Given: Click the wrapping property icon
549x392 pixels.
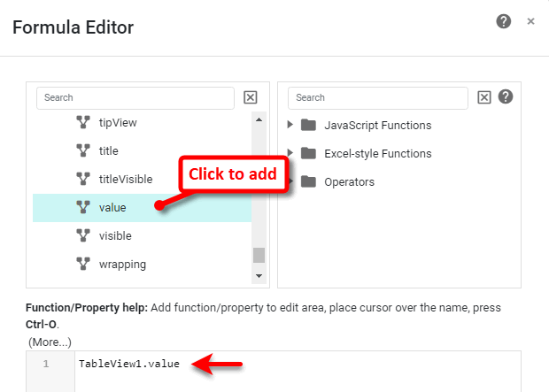Looking at the screenshot, I should 83,264.
